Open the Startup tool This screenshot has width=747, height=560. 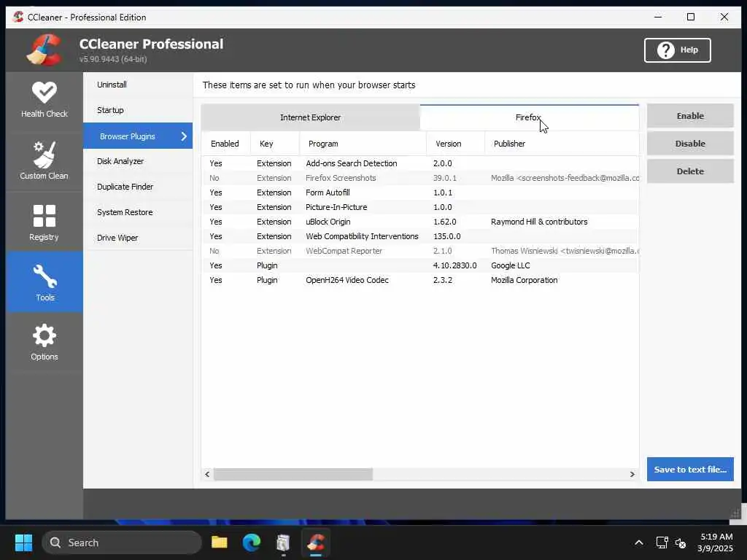tap(138, 110)
